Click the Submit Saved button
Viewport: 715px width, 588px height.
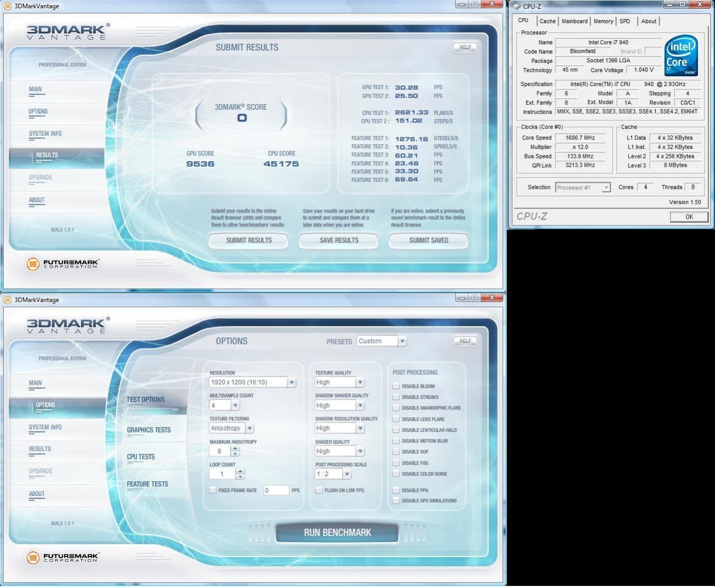click(x=428, y=240)
